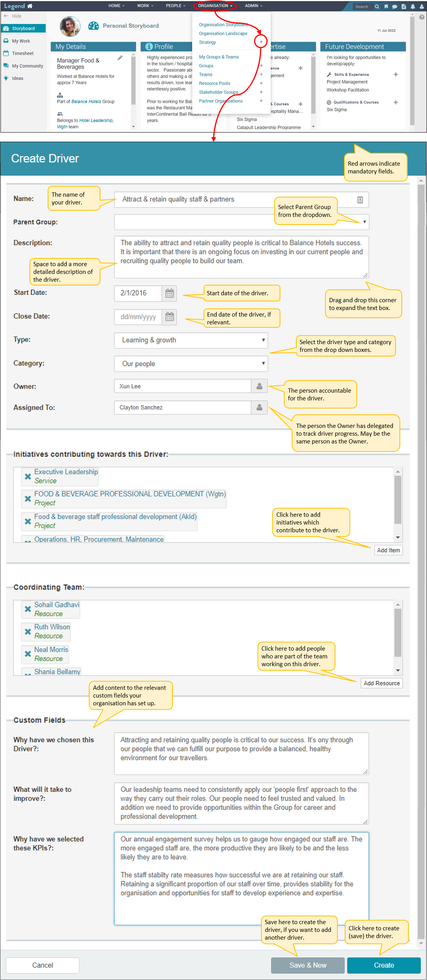Click the Create button
427x980 pixels.
(x=384, y=965)
